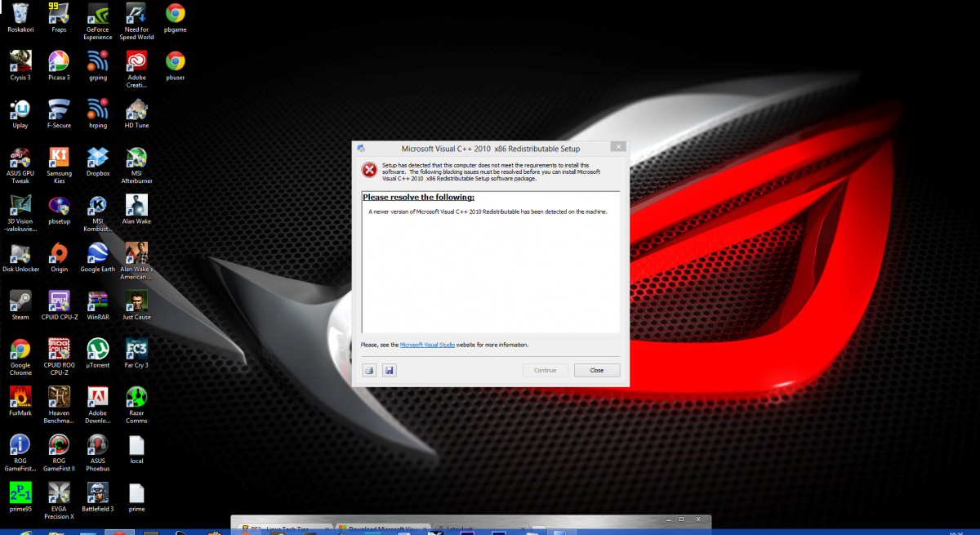The height and width of the screenshot is (535, 980).
Task: Select the Picasa 3 shortcut
Action: [59, 66]
